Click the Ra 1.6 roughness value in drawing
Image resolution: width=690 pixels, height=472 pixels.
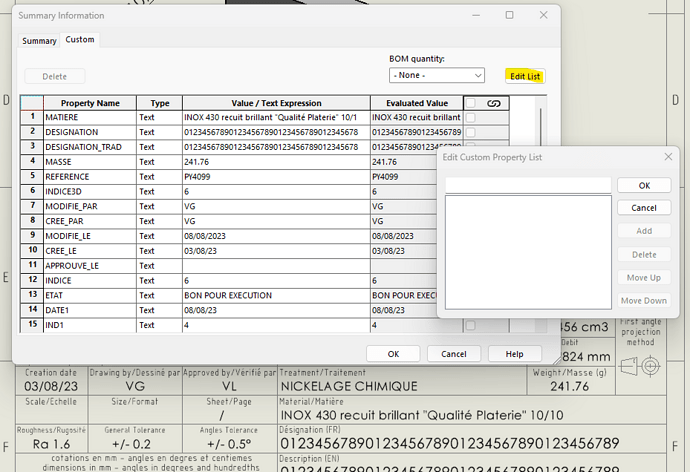coord(51,444)
